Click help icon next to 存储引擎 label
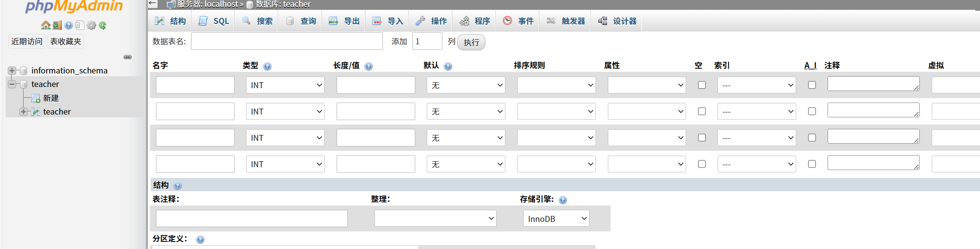This screenshot has width=980, height=249. pyautogui.click(x=563, y=200)
